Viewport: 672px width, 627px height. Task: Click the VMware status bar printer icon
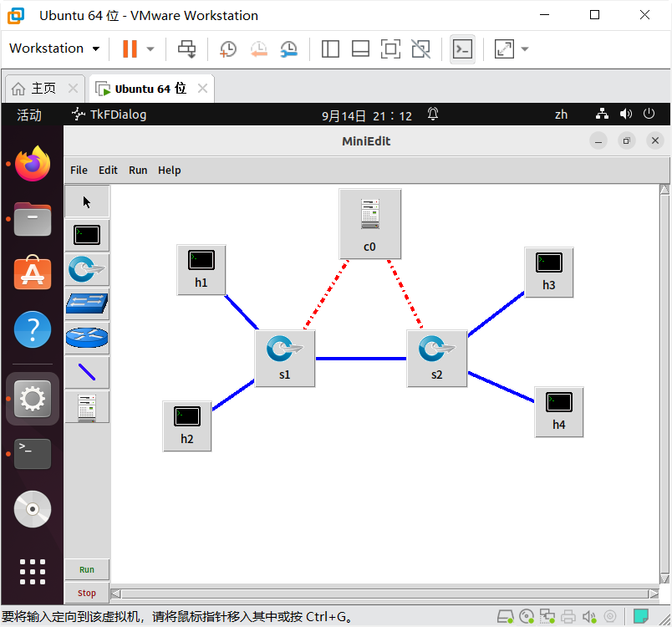coord(568,617)
